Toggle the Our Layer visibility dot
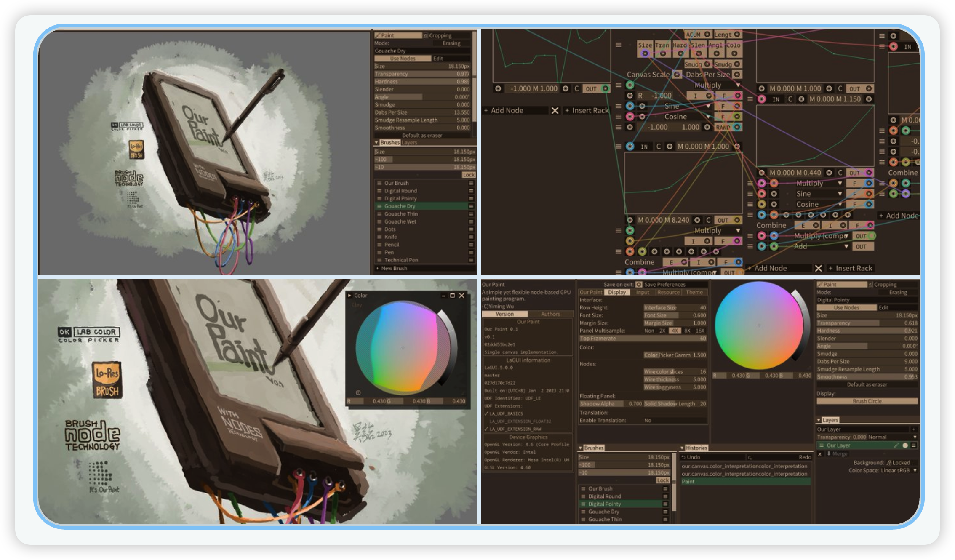This screenshot has height=560, width=955. [x=905, y=445]
